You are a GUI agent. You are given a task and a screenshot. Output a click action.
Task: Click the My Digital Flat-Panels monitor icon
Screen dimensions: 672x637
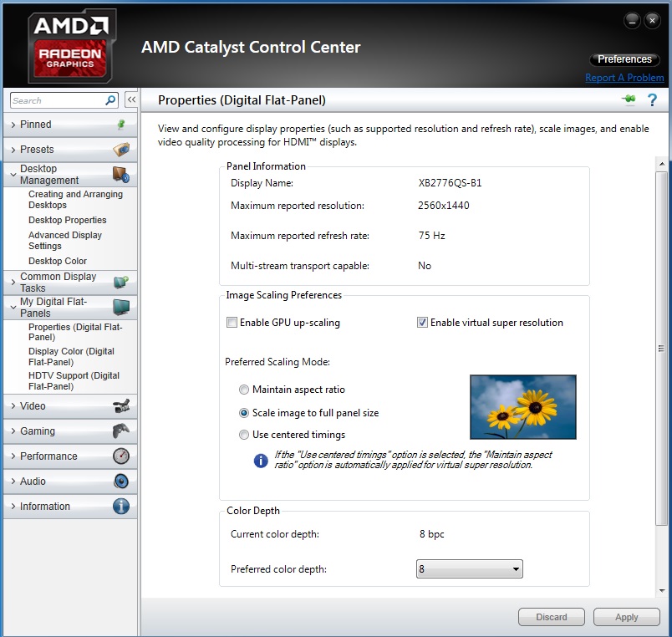[x=121, y=307]
